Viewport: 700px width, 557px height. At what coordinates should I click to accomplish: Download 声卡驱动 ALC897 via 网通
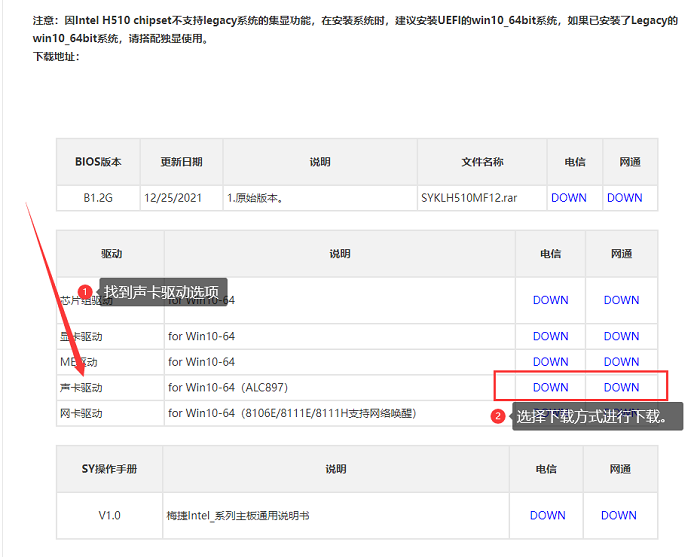[x=621, y=387]
